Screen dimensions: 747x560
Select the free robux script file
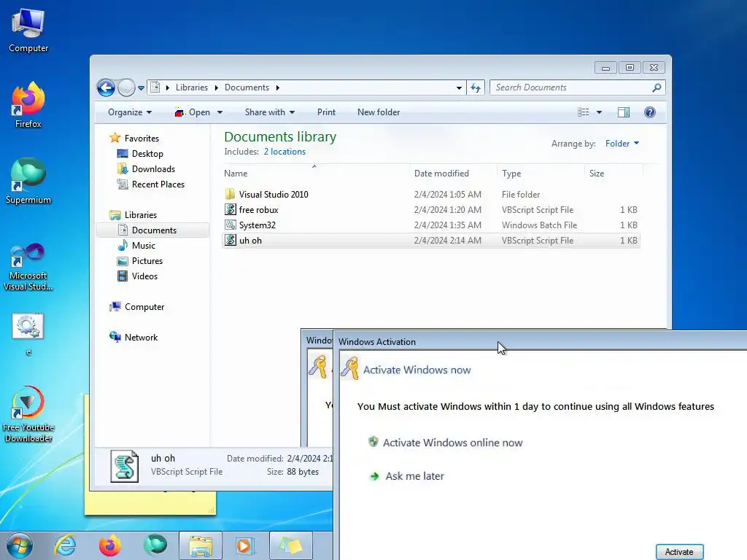[x=431, y=209]
